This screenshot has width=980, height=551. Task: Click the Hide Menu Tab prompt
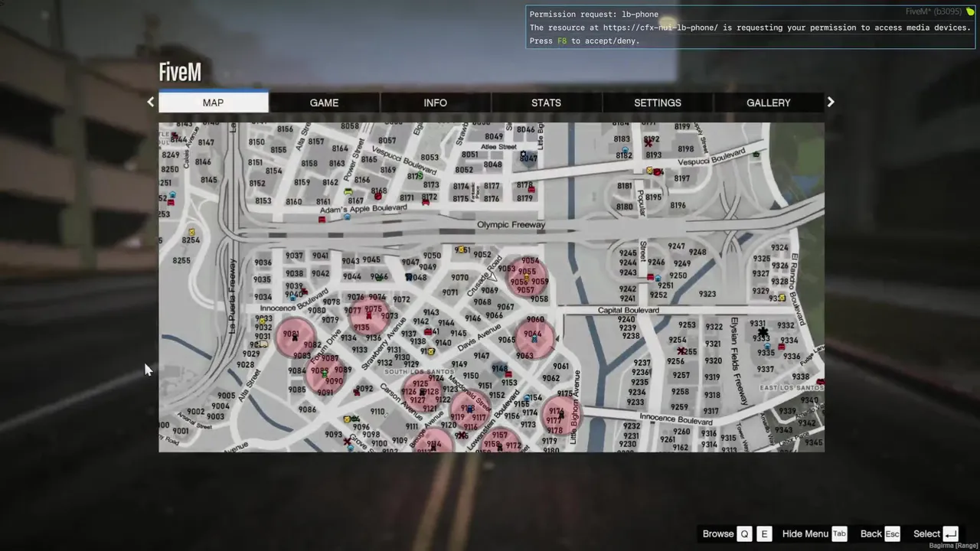click(x=815, y=533)
